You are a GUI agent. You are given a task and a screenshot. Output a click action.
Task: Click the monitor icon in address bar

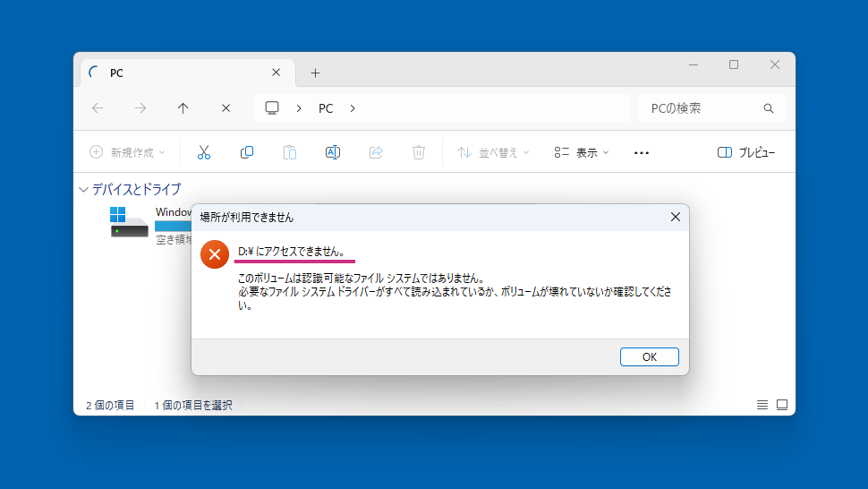coord(272,108)
